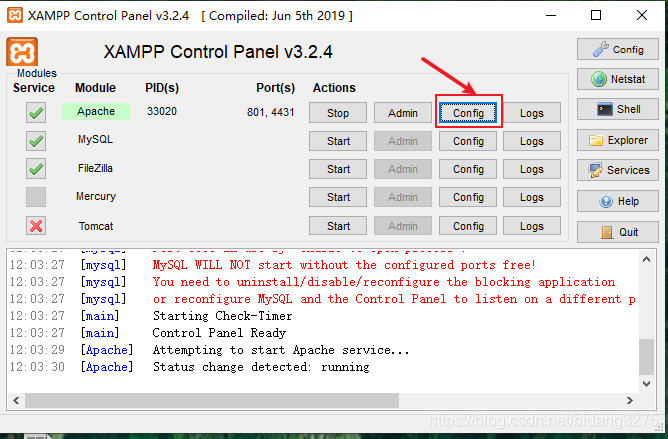This screenshot has height=439, width=668.
Task: Click the MySQL module label
Action: coord(95,139)
